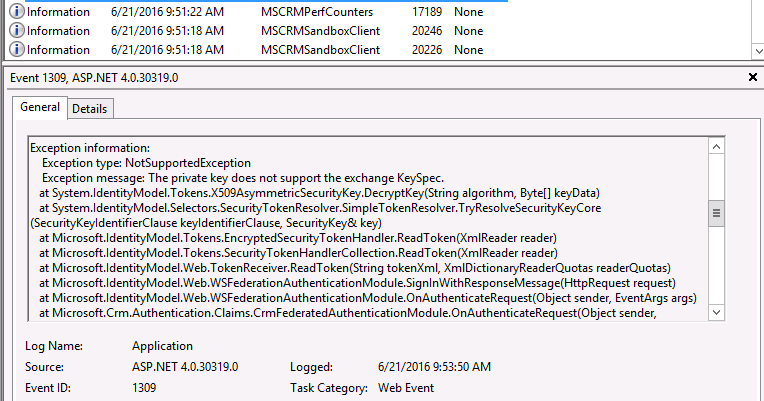Click the exception text scrollbar thumb

(x=716, y=213)
